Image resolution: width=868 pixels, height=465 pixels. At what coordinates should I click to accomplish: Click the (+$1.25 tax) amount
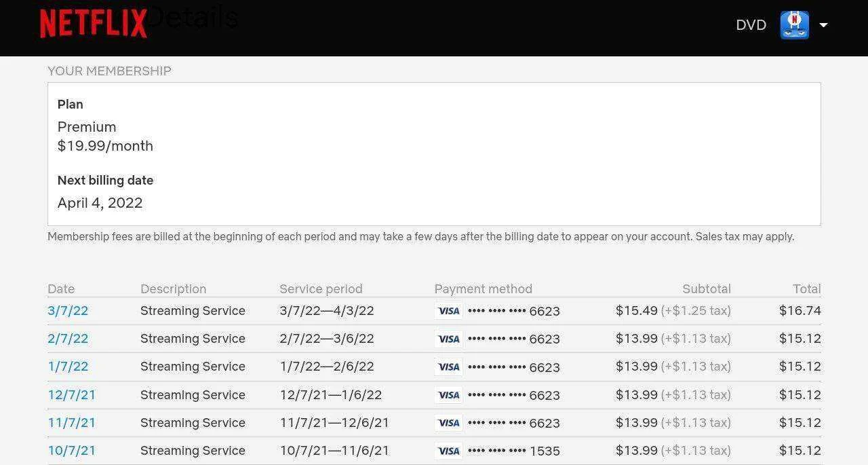pos(696,311)
